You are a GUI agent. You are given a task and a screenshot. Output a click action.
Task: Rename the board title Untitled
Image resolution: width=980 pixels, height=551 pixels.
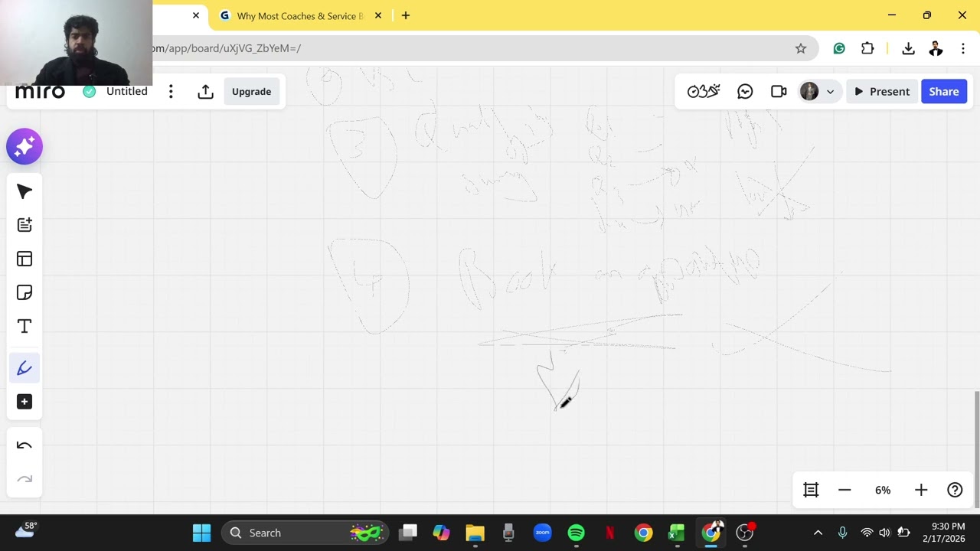(127, 91)
